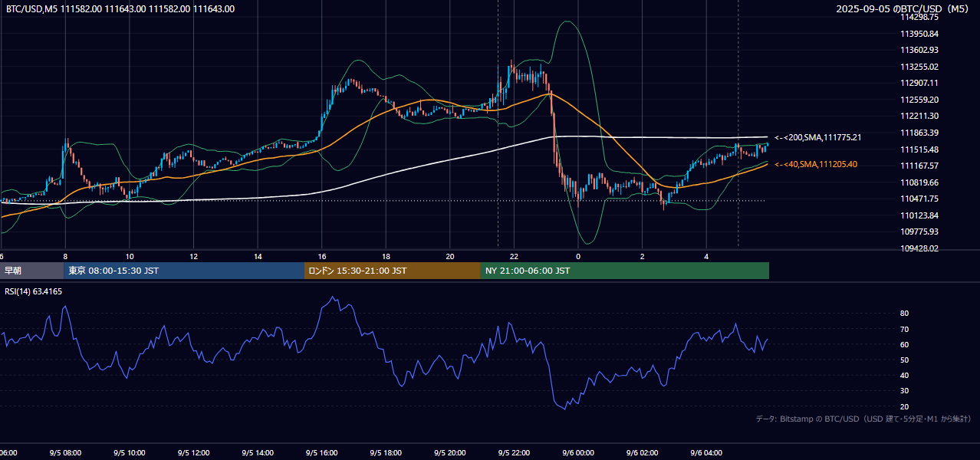Screen dimensions: 980x460
Task: Click the 9/6 04:00 bottom time label
Action: pyautogui.click(x=706, y=452)
